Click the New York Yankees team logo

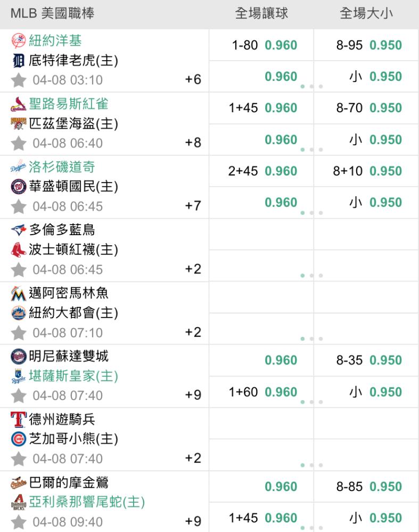(18, 41)
